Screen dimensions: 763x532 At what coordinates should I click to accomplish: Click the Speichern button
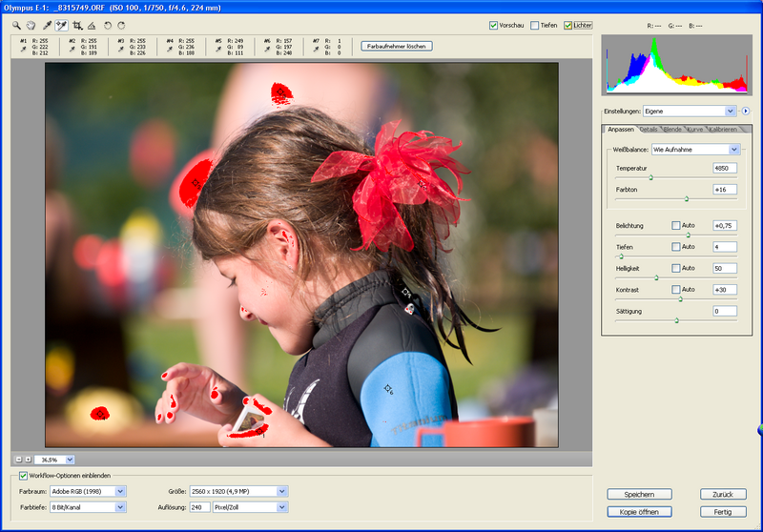639,495
